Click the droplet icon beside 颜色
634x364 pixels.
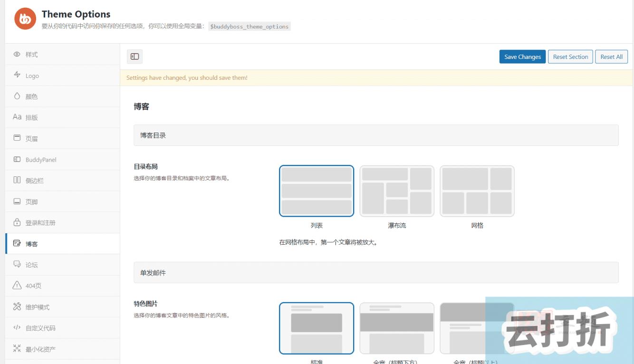[x=17, y=96]
